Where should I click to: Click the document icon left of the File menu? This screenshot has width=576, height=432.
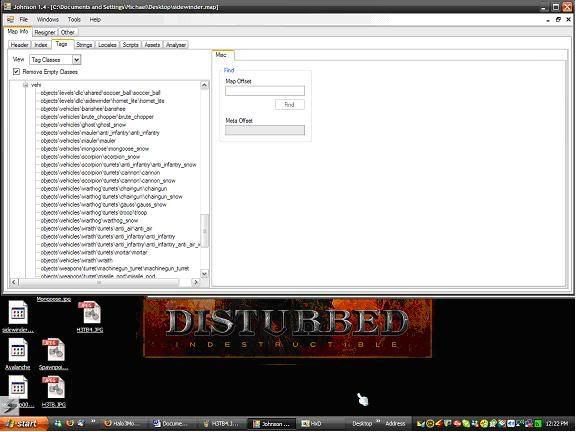point(10,19)
